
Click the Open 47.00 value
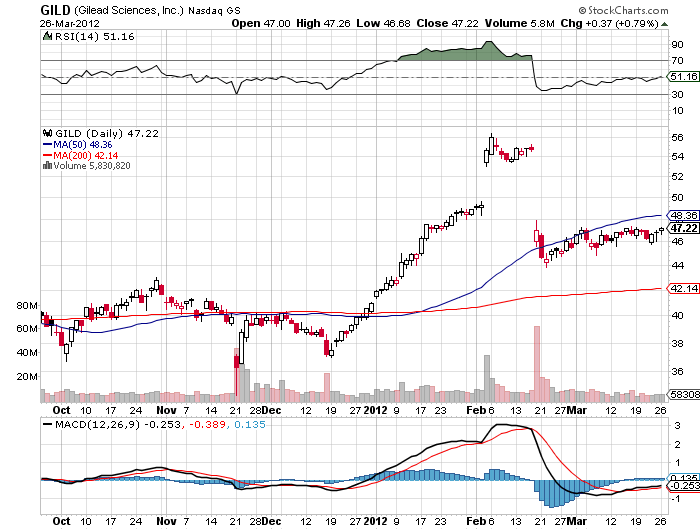pyautogui.click(x=261, y=24)
